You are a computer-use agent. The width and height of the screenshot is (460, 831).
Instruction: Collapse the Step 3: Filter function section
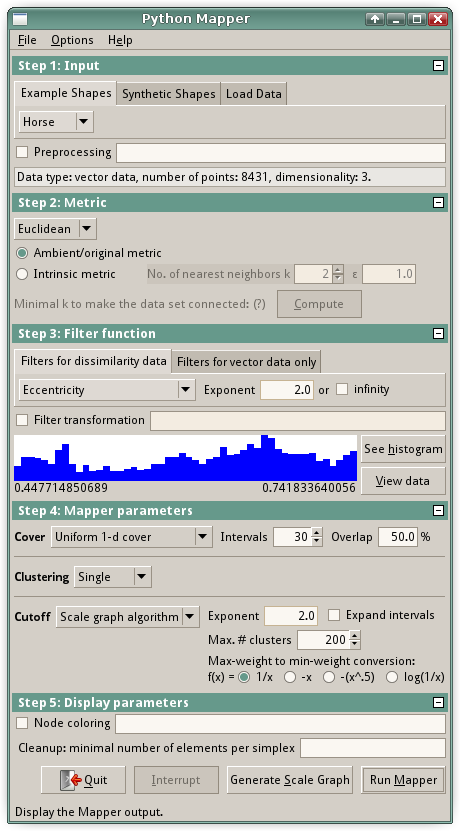click(x=438, y=333)
